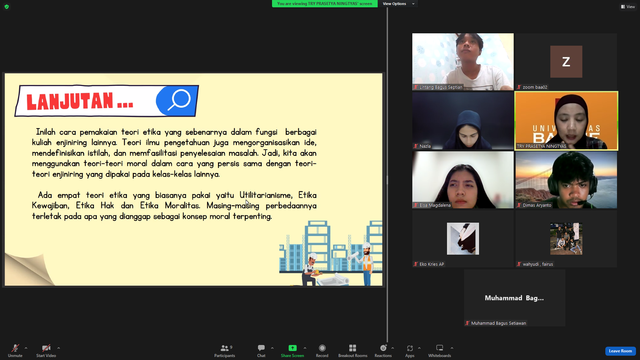Open the Participants panel
Viewport: 640px width, 360px height.
(x=224, y=350)
